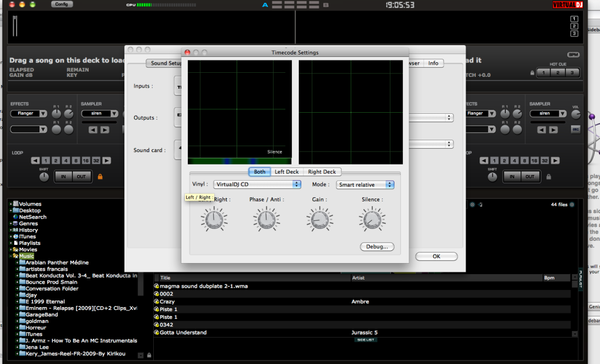Expand the Desktop tree node
600x364 pixels.
(11, 211)
